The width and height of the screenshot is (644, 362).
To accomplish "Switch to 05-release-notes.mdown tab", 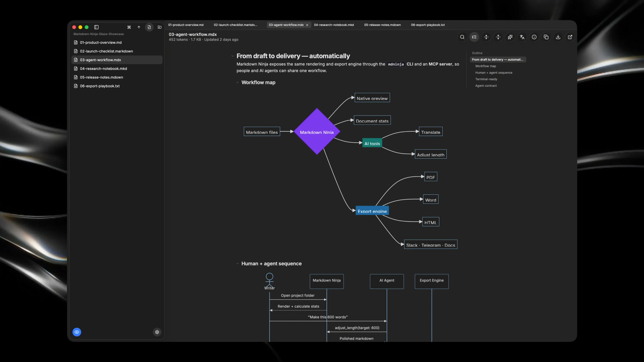I will tap(382, 25).
